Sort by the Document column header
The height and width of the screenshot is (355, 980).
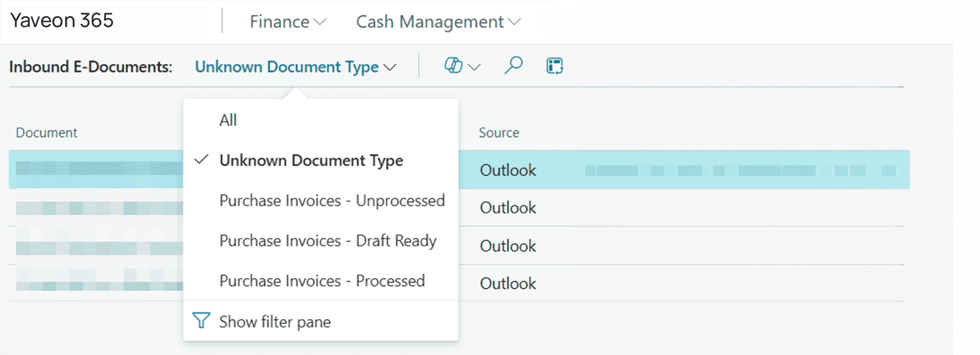pyautogui.click(x=46, y=133)
